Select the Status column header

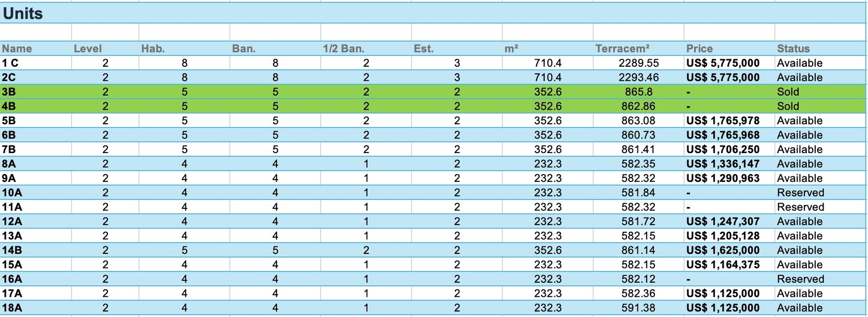[x=793, y=48]
